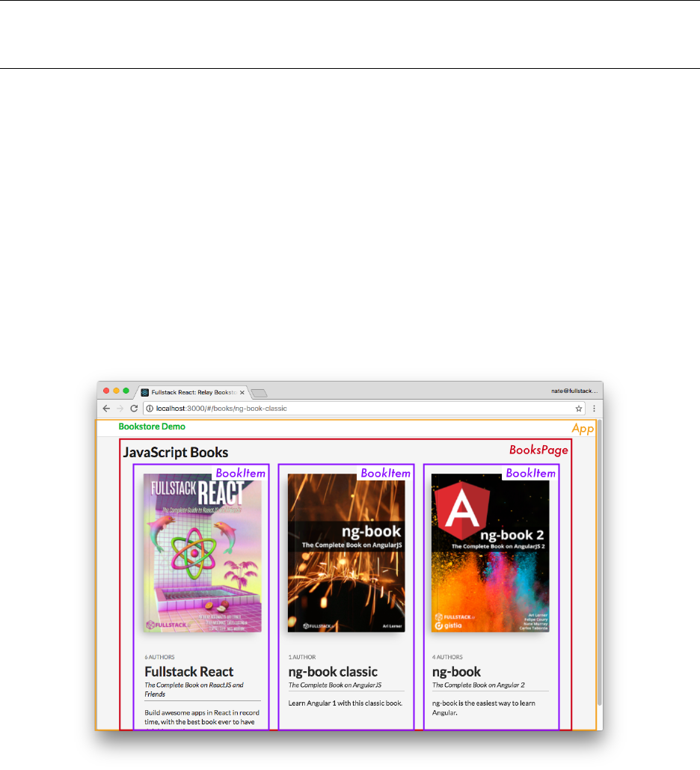Open Chrome three-dot menu
The image size is (700, 770).
(594, 409)
